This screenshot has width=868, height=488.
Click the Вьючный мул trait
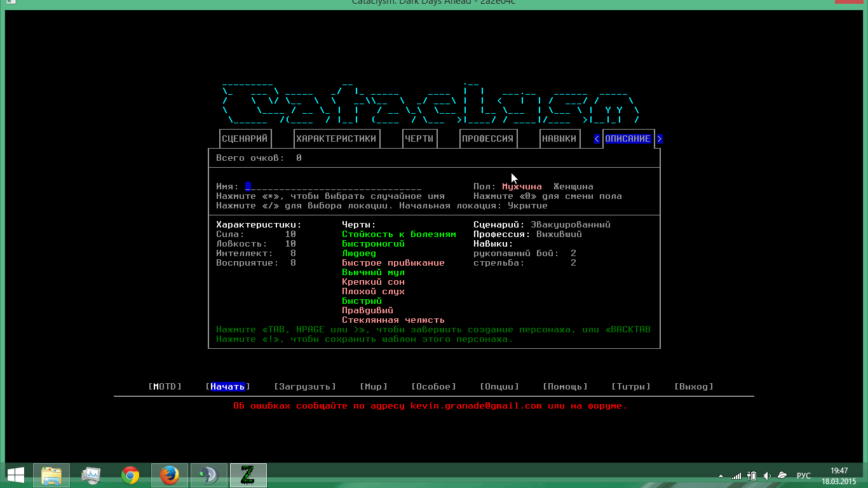(373, 273)
